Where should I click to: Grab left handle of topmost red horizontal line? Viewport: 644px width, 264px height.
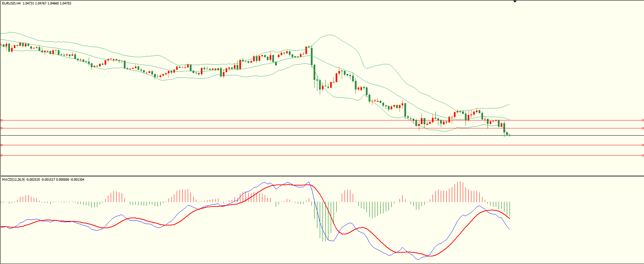(2, 120)
